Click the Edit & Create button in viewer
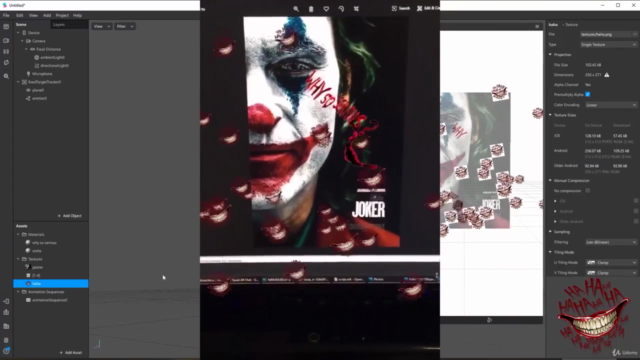 [x=428, y=8]
